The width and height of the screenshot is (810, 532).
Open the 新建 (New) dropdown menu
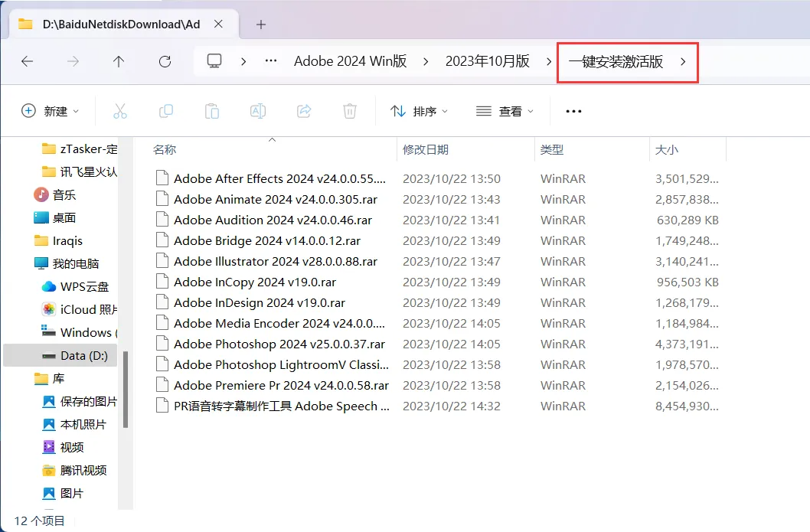pos(51,111)
